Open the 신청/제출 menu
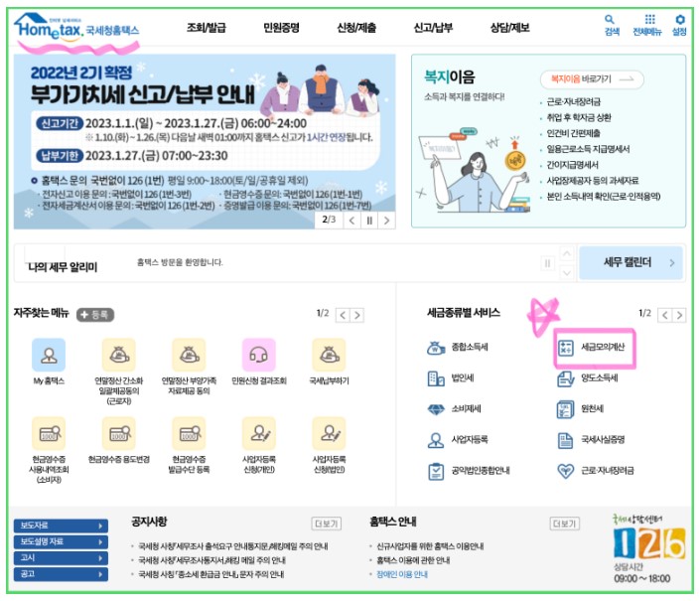Viewport: 700px width, 601px height. coord(356,28)
